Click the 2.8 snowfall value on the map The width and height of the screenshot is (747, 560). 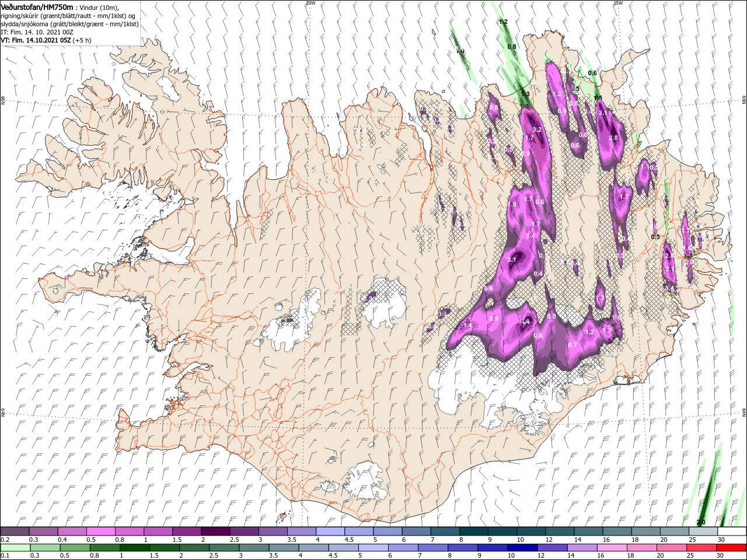pos(613,138)
